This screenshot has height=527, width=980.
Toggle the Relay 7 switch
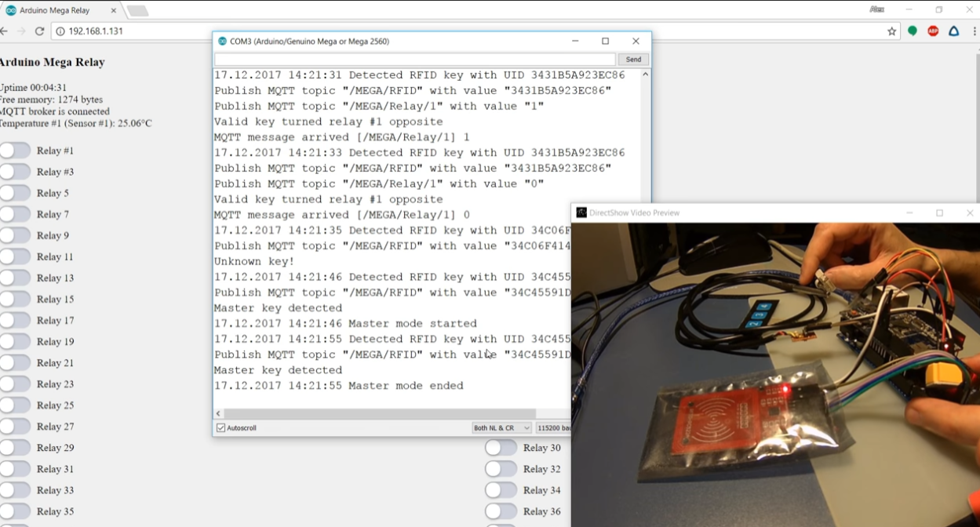pyautogui.click(x=15, y=214)
